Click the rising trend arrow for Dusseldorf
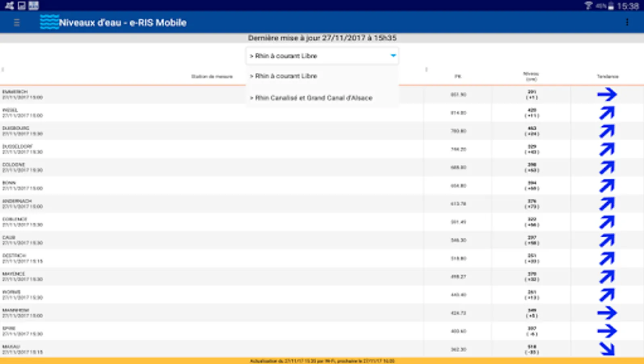Image resolution: width=644 pixels, height=364 pixels. 607,149
